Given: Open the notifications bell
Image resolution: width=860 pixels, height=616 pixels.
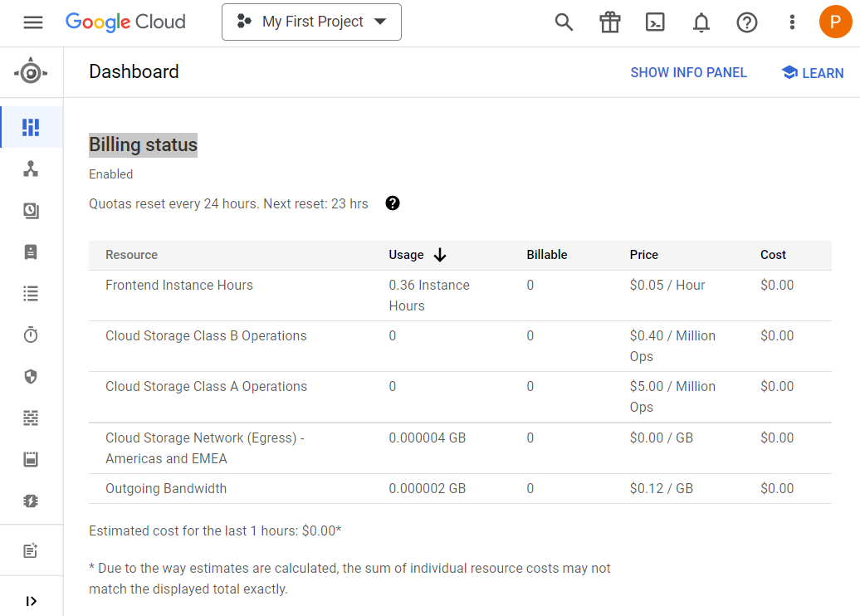Looking at the screenshot, I should click(701, 22).
